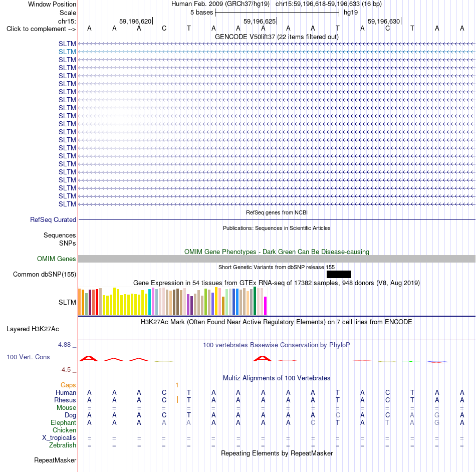The height and width of the screenshot is (472, 476).
Task: Open the '100 Vert. Cons' track label
Action: click(28, 357)
